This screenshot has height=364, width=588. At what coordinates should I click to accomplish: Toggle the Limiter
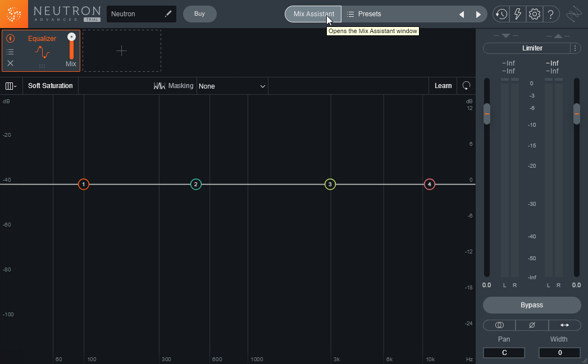526,48
